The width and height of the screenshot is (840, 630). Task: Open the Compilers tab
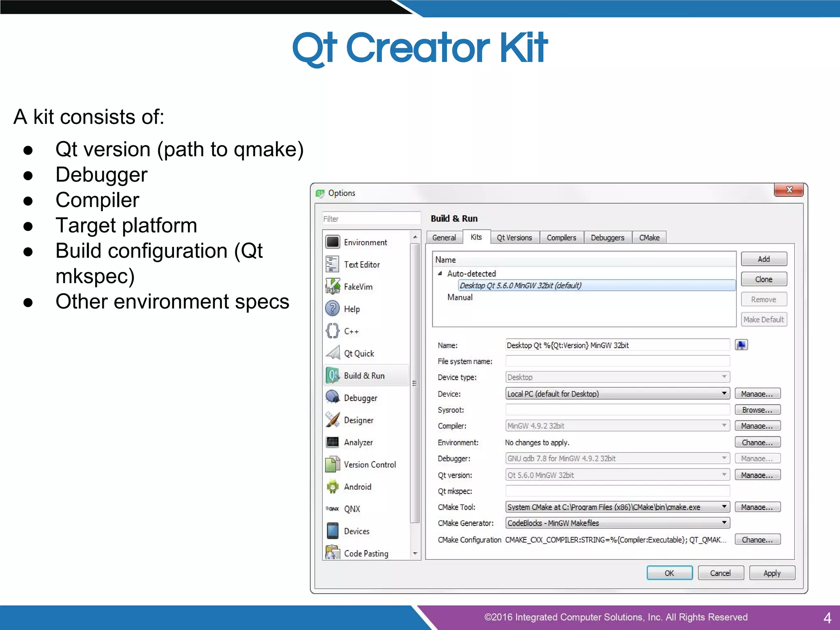coord(562,237)
